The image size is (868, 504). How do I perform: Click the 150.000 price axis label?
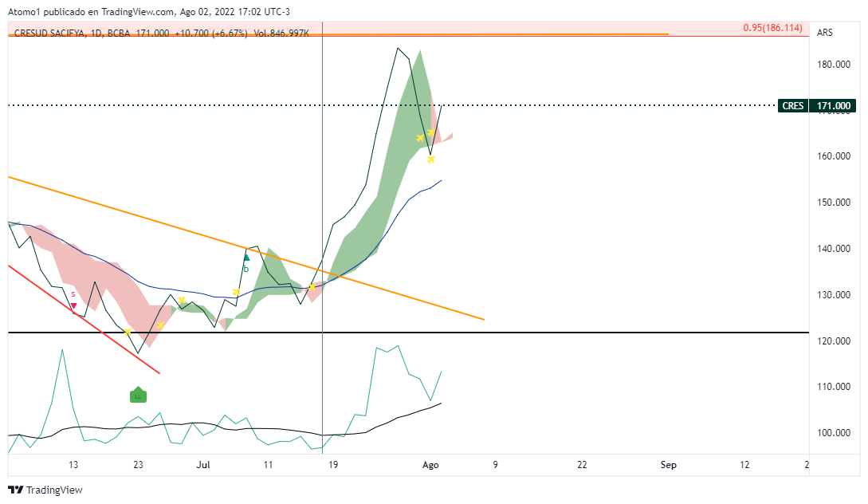point(834,202)
